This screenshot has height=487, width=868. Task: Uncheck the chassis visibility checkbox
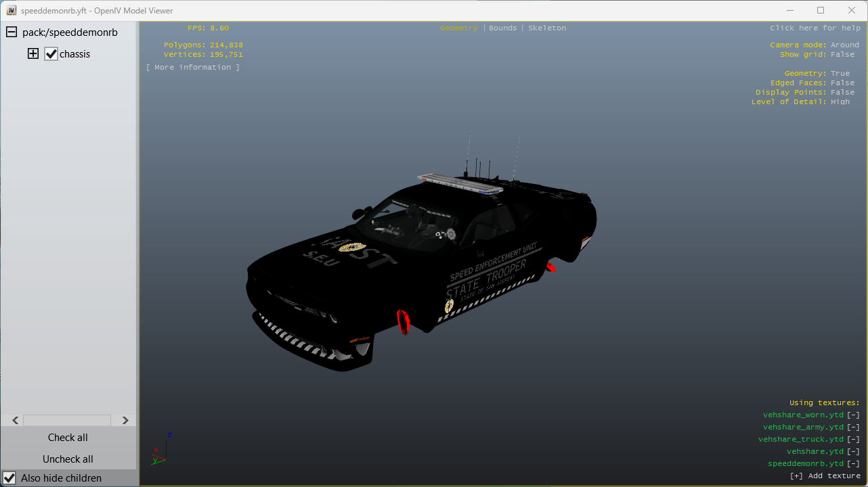tap(51, 54)
